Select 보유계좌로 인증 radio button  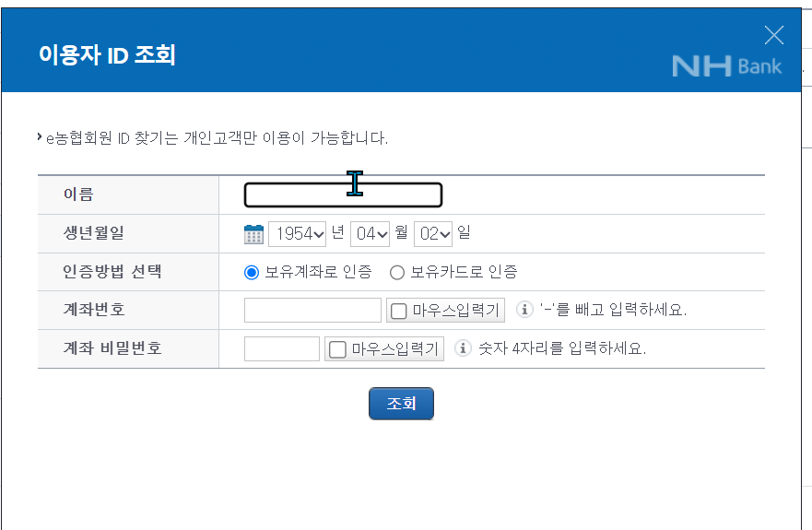(252, 273)
